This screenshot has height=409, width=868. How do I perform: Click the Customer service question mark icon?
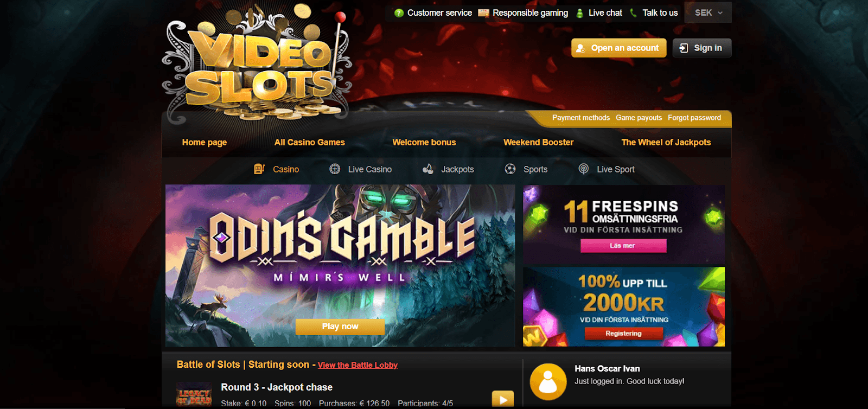coord(399,12)
